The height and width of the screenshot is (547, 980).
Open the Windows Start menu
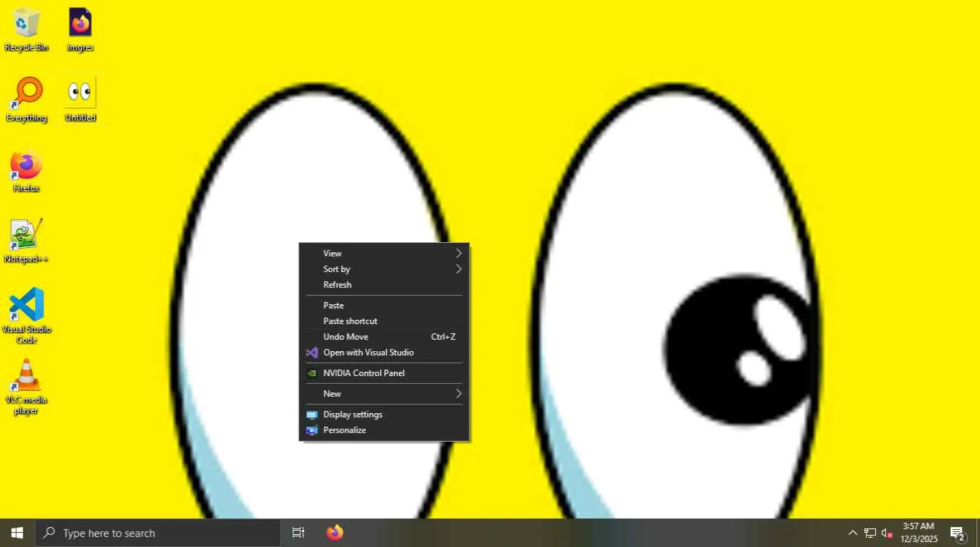coord(17,533)
